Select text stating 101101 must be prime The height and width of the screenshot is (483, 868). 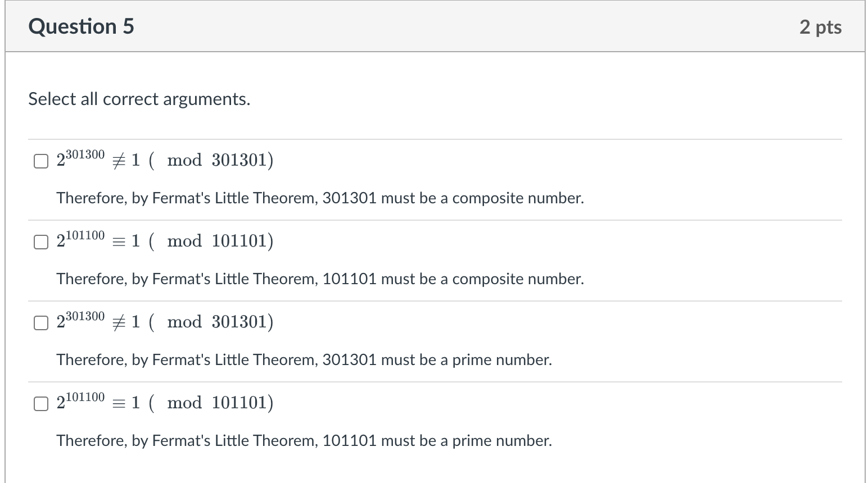304,440
